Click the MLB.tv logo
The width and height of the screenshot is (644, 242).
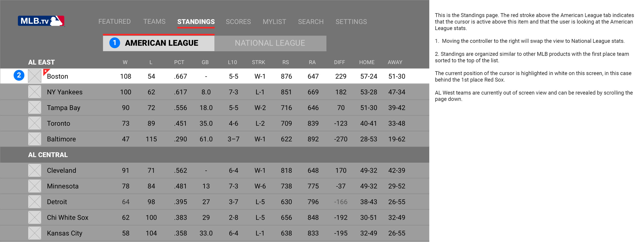tap(41, 21)
